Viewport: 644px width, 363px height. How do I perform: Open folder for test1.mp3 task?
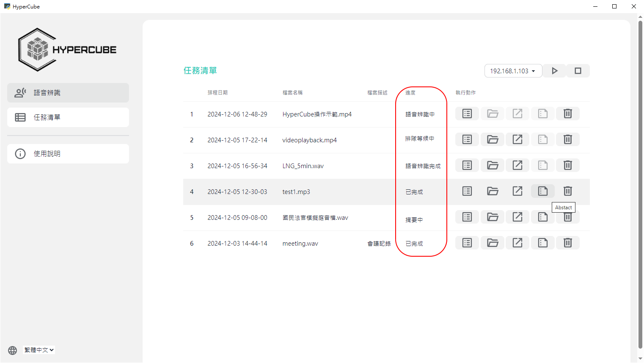(493, 191)
